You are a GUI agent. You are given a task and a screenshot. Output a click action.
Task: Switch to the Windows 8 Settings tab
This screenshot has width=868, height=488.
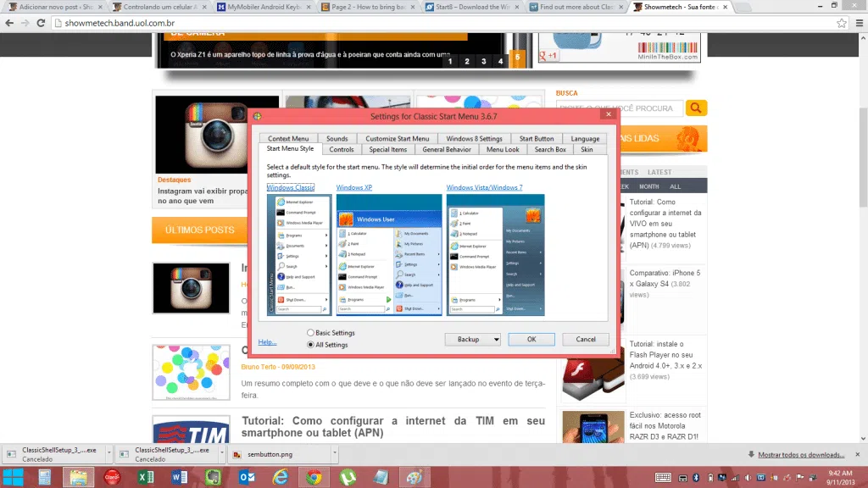point(474,138)
